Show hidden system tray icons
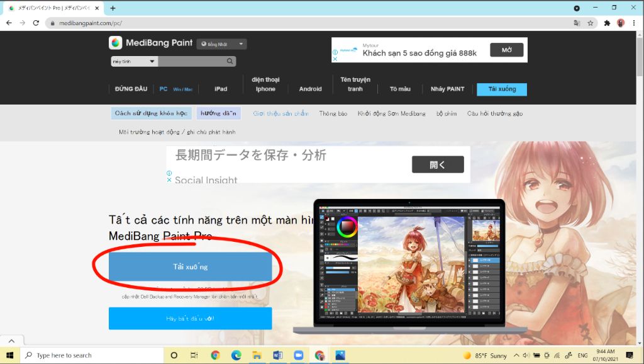 (516, 355)
